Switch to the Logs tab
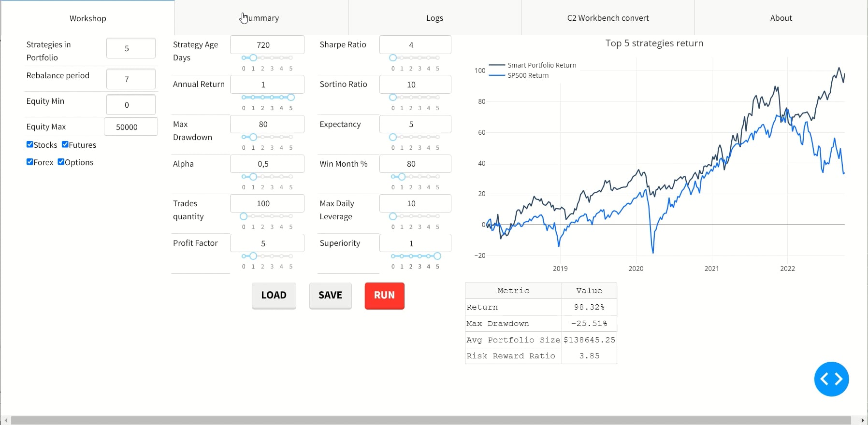 coord(434,18)
